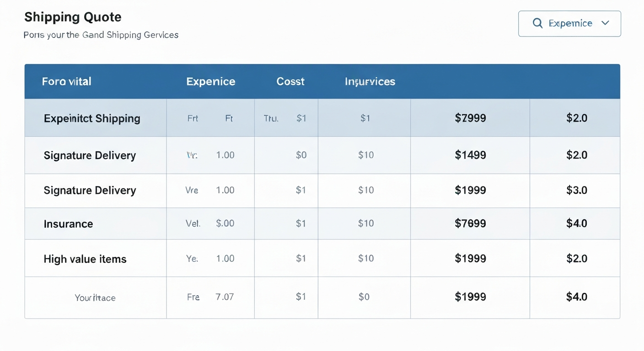Click the Shipping Quote page title

[73, 17]
